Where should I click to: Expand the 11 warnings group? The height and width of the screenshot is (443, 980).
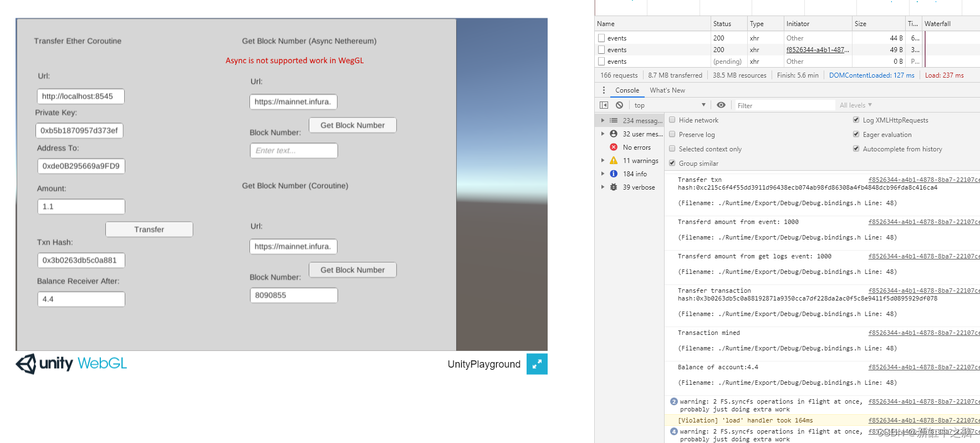603,160
